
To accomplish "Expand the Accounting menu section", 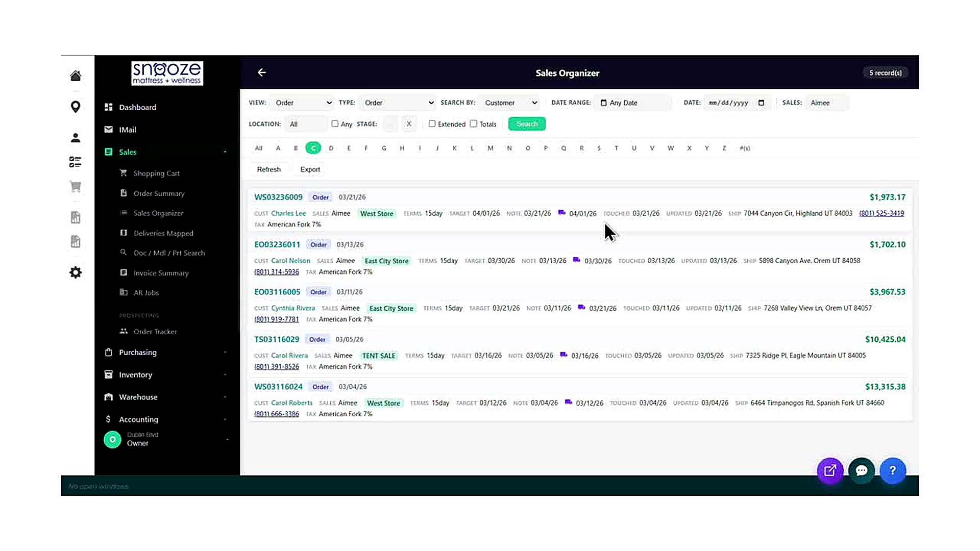I will (x=225, y=419).
